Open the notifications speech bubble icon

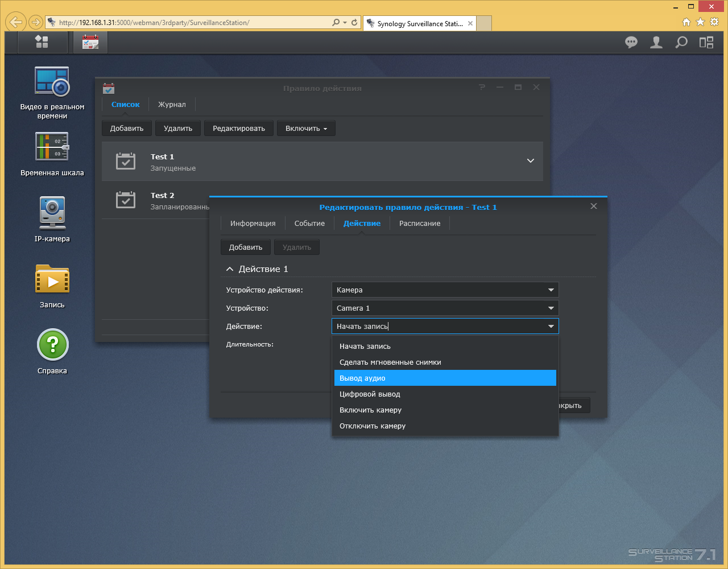pos(631,42)
